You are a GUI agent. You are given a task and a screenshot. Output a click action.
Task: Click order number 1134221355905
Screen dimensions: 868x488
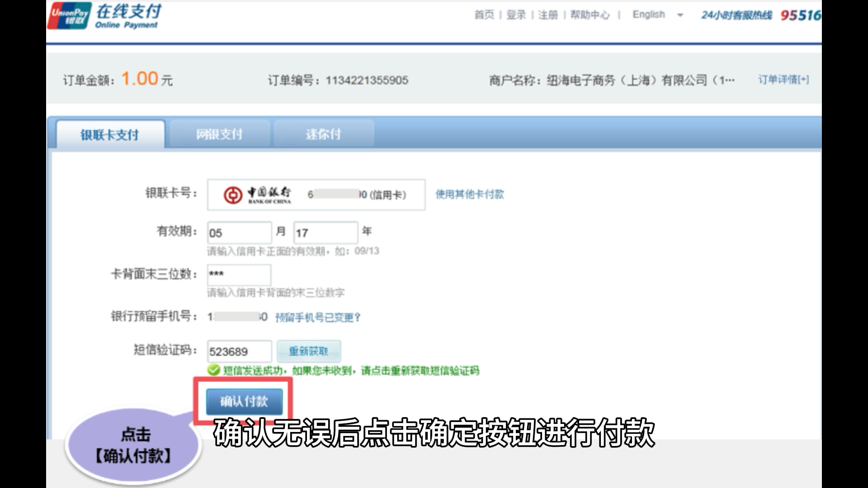pos(367,80)
